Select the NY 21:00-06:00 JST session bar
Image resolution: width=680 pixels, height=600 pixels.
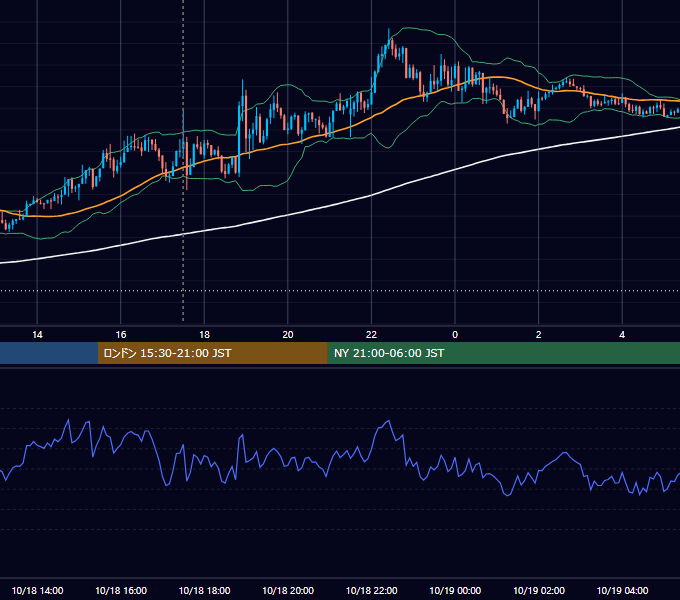503,353
